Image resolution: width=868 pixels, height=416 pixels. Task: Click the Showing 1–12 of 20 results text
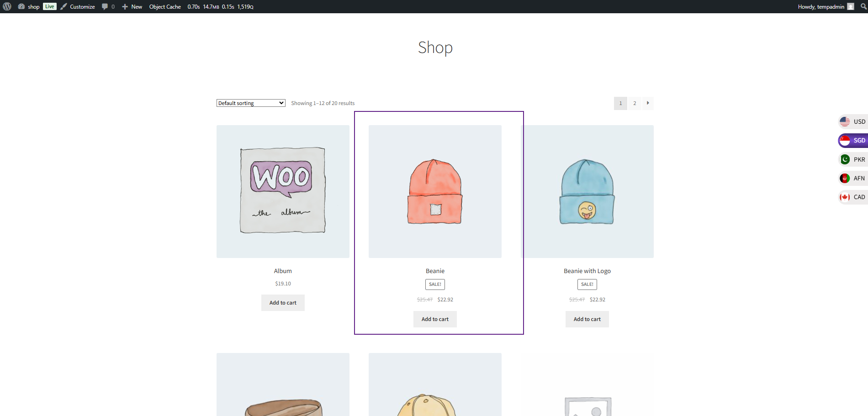point(323,103)
